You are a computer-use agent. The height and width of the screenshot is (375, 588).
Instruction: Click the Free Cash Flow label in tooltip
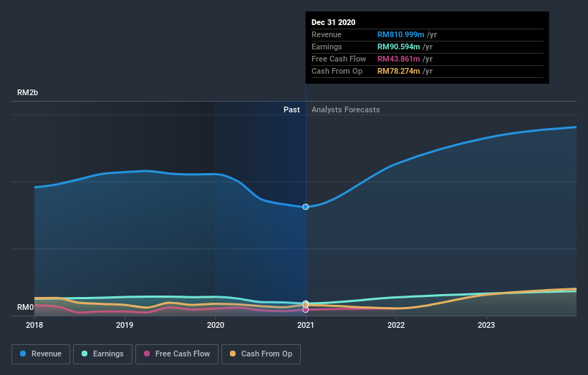[x=339, y=59]
